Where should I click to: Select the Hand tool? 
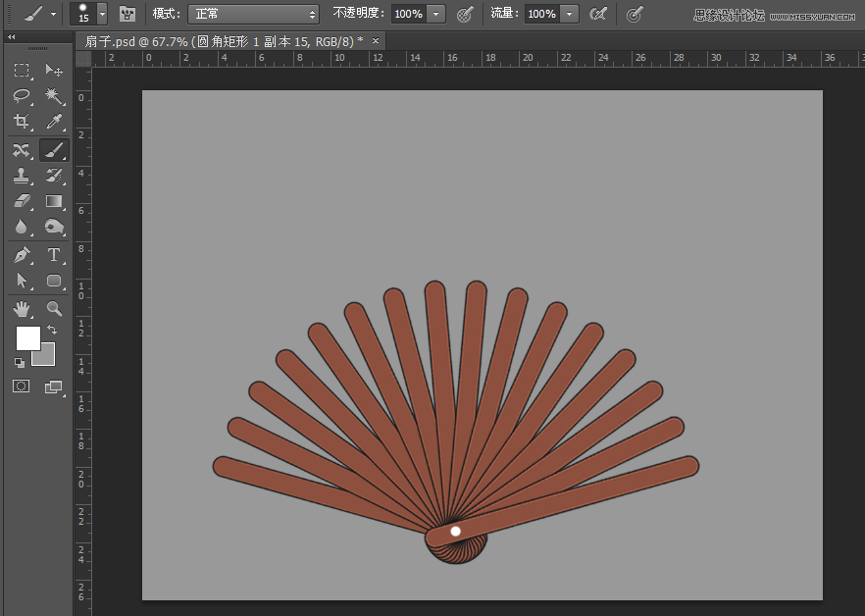tap(22, 308)
